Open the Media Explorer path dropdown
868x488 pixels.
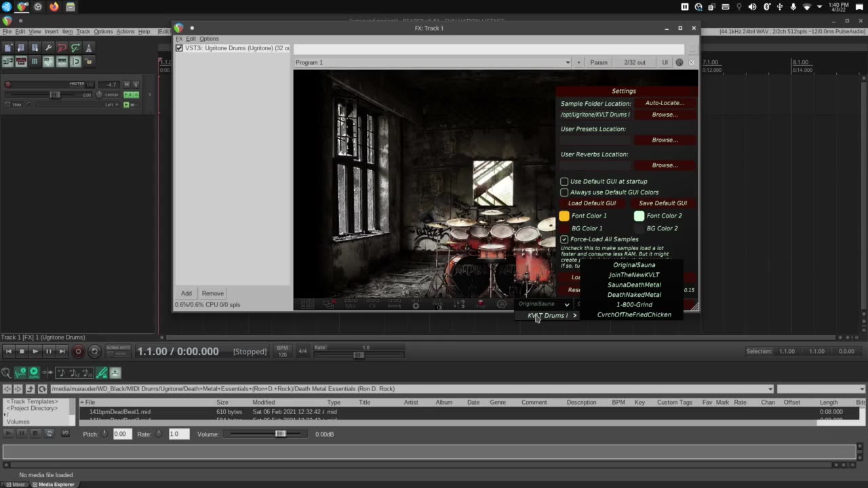coord(770,389)
